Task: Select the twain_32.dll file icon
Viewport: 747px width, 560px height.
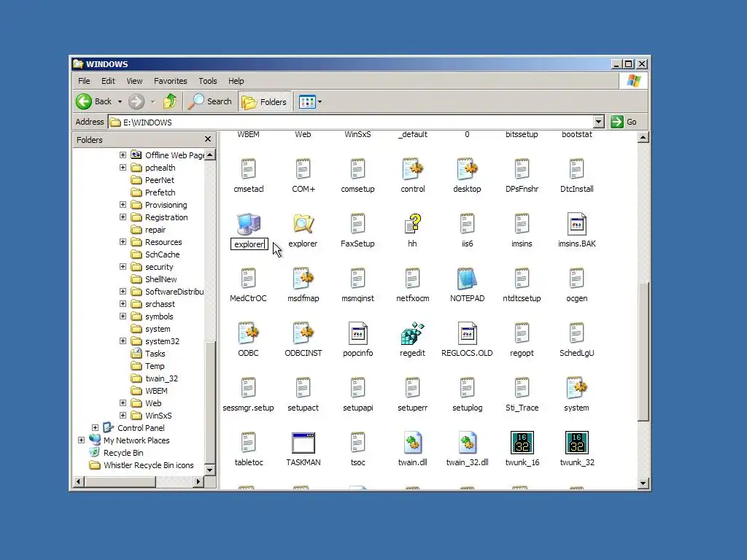Action: pos(467,443)
